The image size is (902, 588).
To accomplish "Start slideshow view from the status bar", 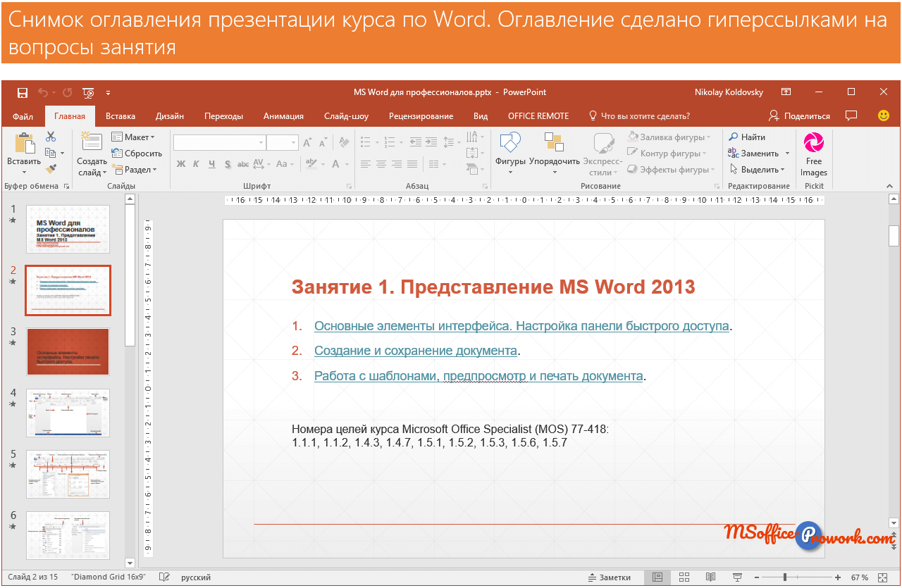I will [737, 577].
